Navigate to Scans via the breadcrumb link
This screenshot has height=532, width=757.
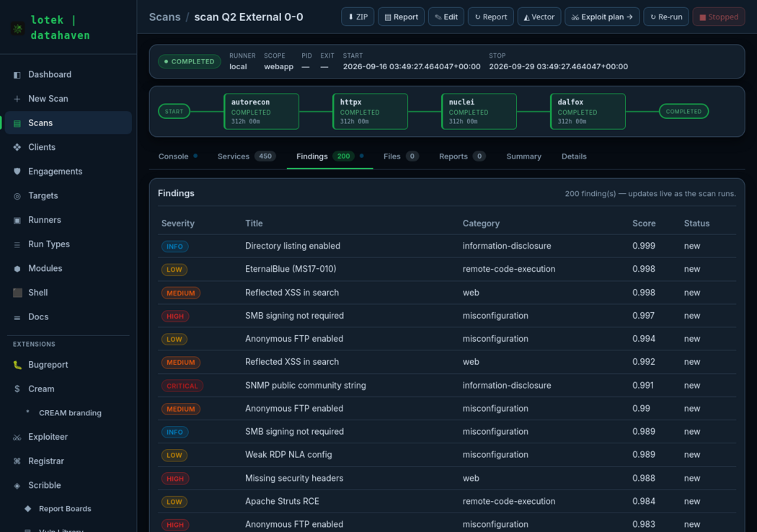(164, 17)
